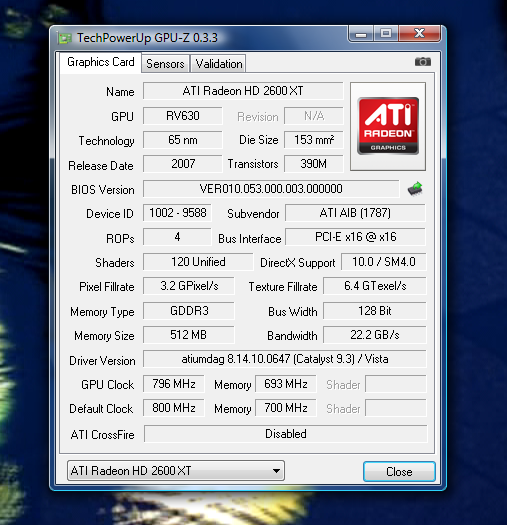Click the BIOS Version field VER010.053.000.003.000000
The height and width of the screenshot is (525, 507).
point(271,189)
